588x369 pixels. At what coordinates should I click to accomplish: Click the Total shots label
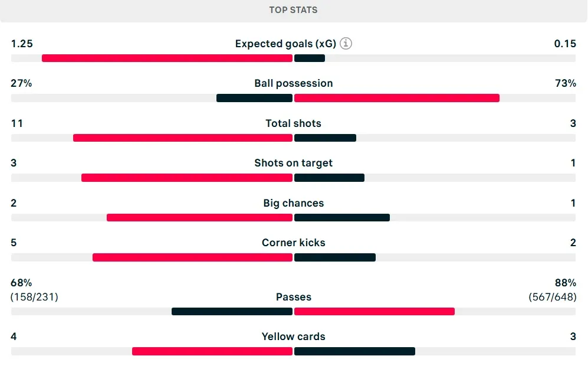pos(294,123)
